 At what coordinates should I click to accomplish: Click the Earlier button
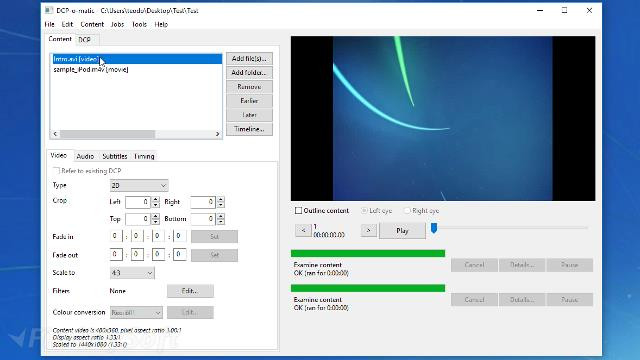coord(249,101)
